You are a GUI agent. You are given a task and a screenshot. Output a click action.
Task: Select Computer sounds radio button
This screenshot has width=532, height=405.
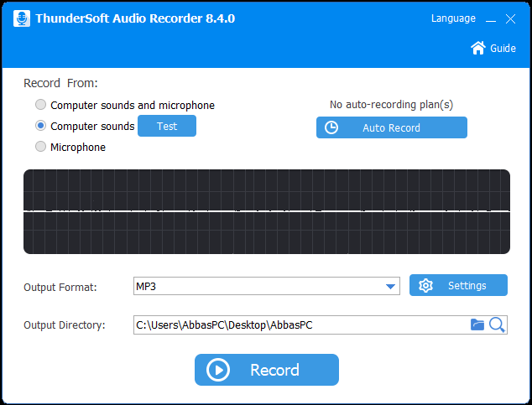point(41,126)
